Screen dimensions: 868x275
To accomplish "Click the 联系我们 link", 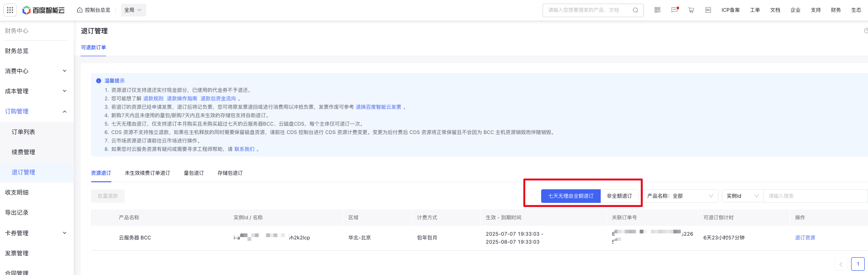I will pos(244,149).
